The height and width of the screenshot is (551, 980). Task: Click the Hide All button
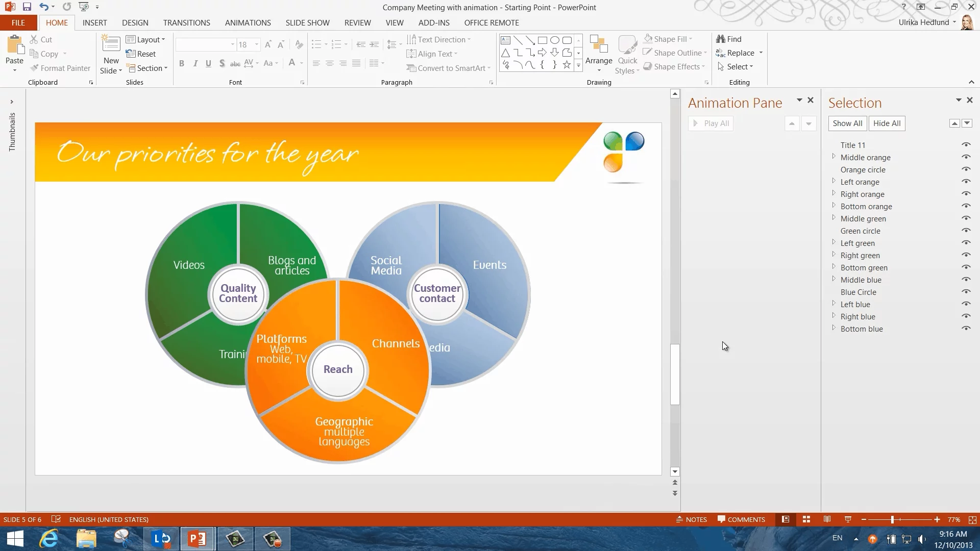click(x=887, y=123)
